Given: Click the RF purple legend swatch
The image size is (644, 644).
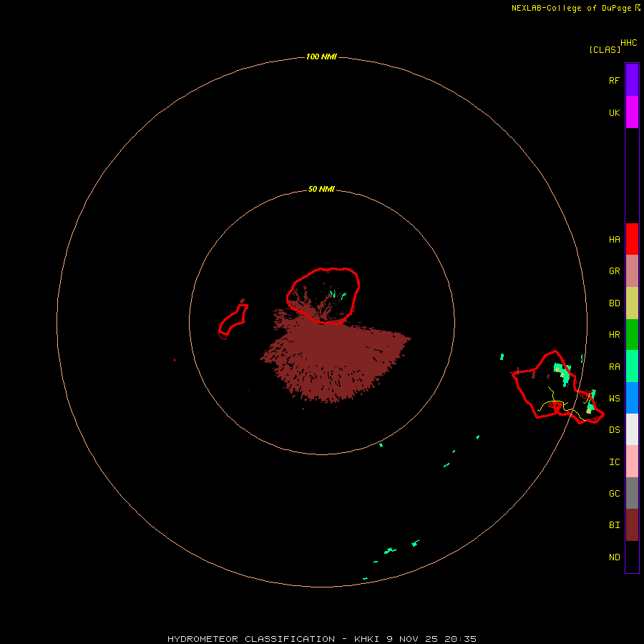Looking at the screenshot, I should point(632,80).
